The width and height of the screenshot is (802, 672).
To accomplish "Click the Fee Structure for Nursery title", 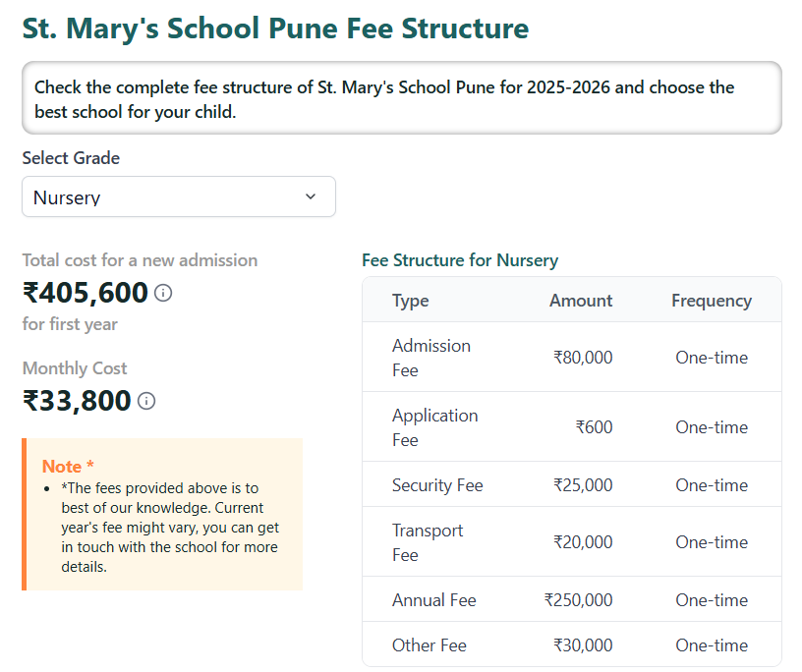I will [460, 260].
